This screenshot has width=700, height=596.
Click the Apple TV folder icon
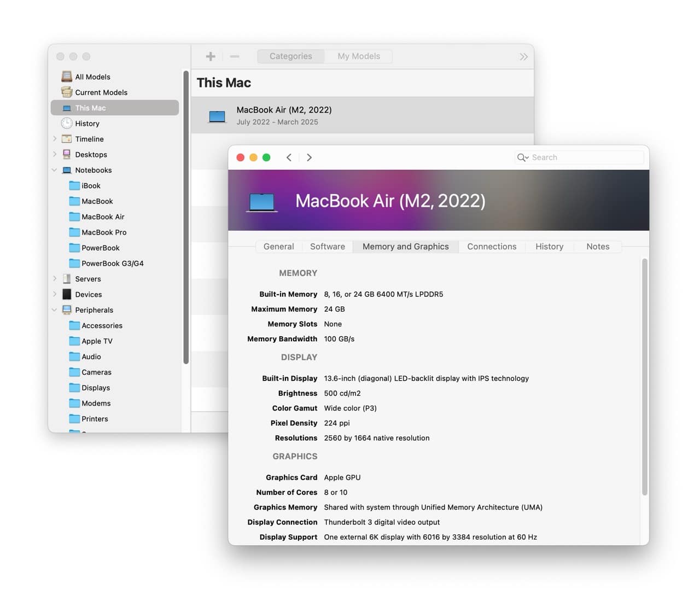pos(74,341)
